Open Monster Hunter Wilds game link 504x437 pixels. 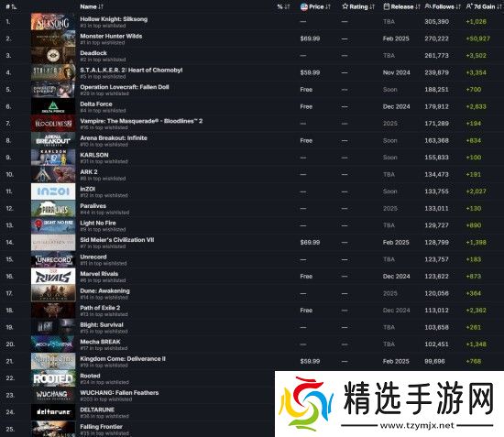111,37
